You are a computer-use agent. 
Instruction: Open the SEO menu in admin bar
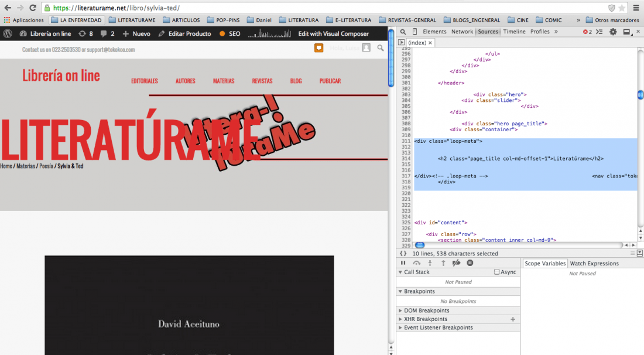(229, 34)
